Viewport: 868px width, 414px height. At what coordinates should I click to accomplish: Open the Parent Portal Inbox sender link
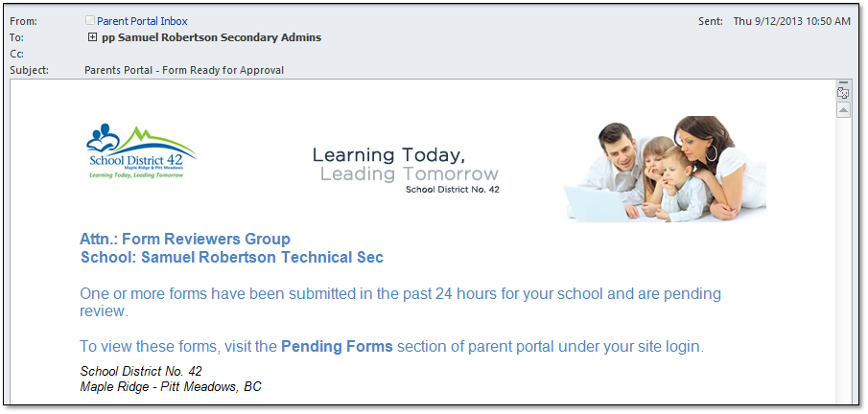coord(142,21)
